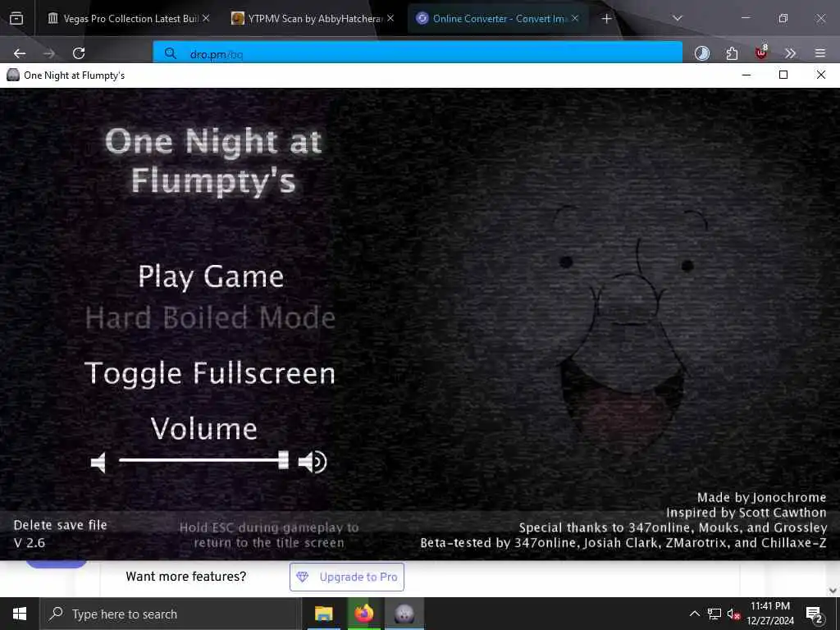Open the Windows Start menu

20,614
